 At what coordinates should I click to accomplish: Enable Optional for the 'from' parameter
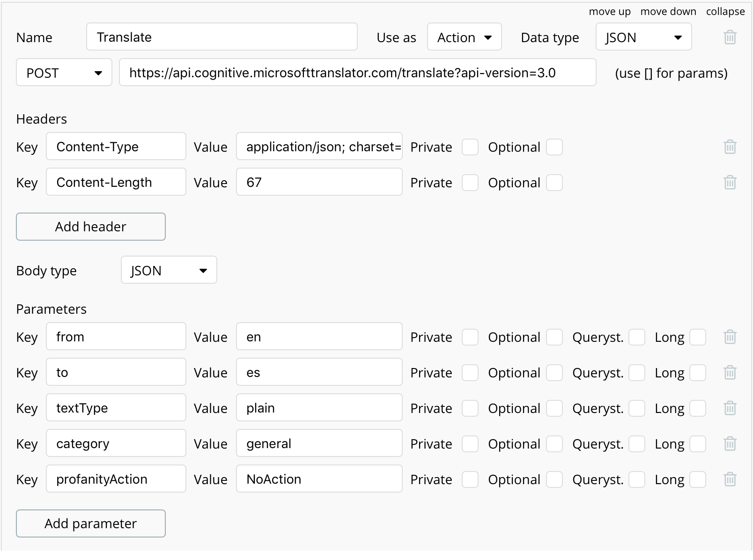[x=554, y=337]
